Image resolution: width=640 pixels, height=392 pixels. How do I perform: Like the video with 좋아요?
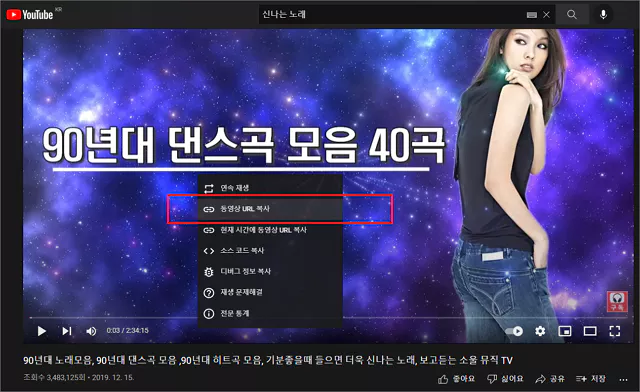point(456,379)
